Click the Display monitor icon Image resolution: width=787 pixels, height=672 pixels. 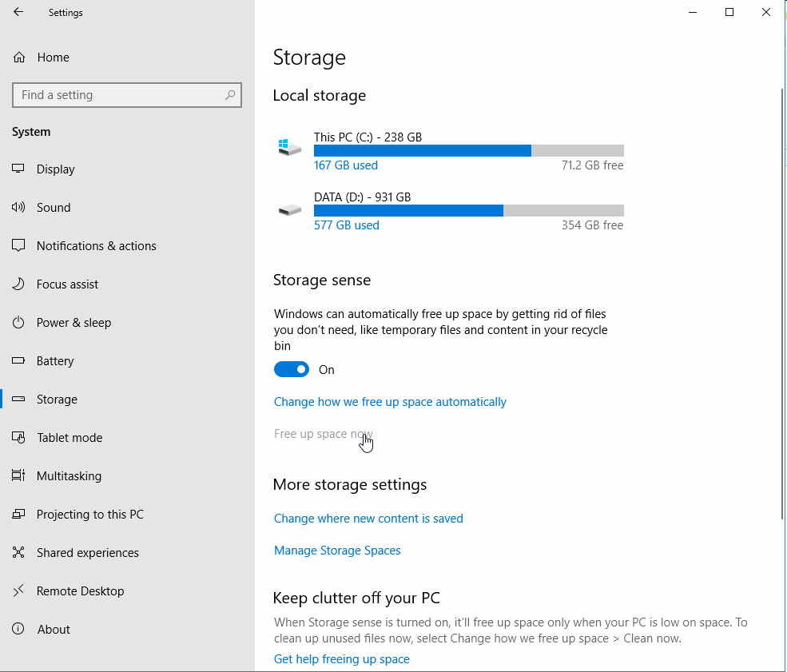tap(19, 169)
